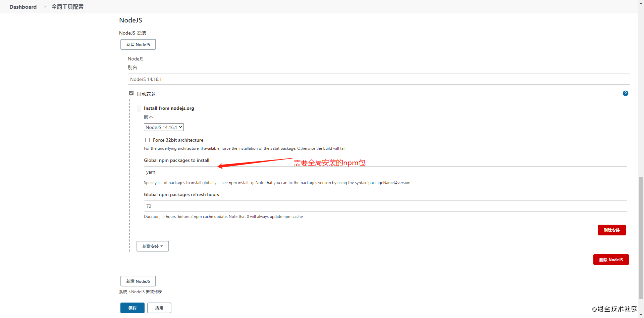Click the top 新增 NodeJS button
The height and width of the screenshot is (318, 644).
point(138,44)
